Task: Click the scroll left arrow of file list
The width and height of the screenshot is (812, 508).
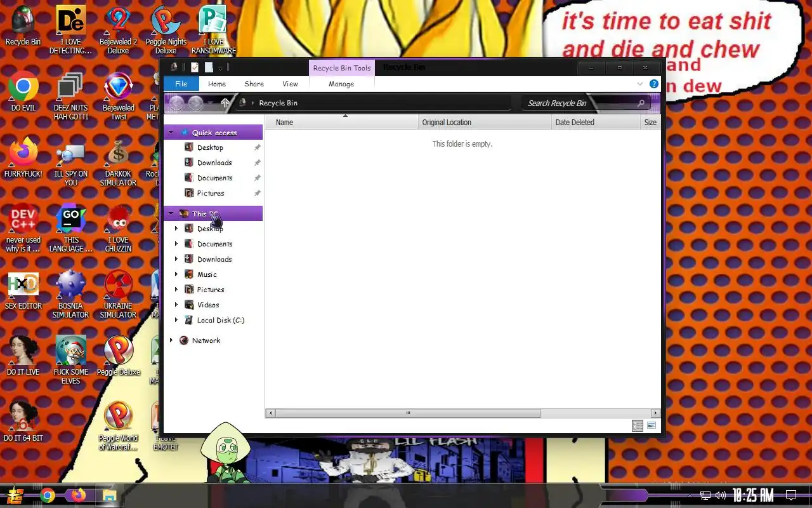Action: coord(270,413)
